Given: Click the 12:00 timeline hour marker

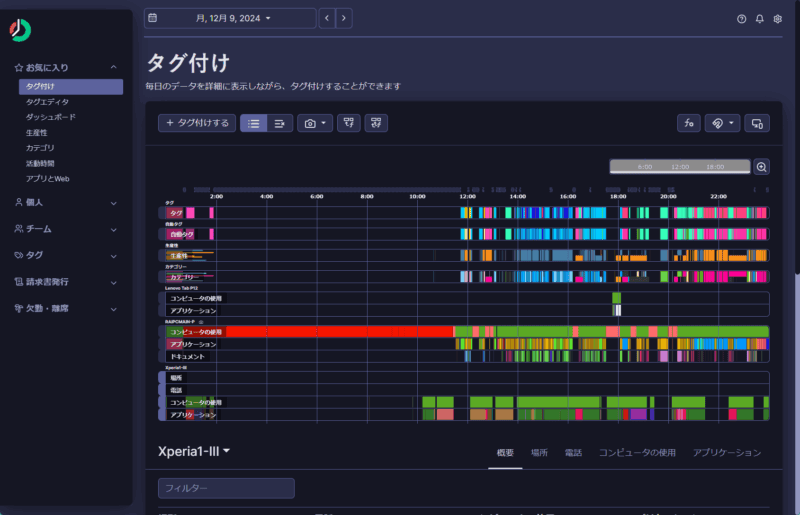Looking at the screenshot, I should [x=467, y=197].
